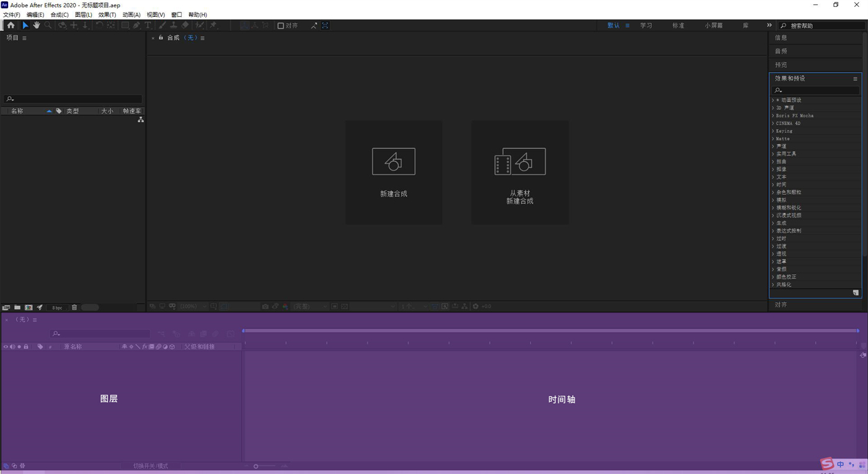
Task: Open the 音频 panel
Action: pos(781,51)
